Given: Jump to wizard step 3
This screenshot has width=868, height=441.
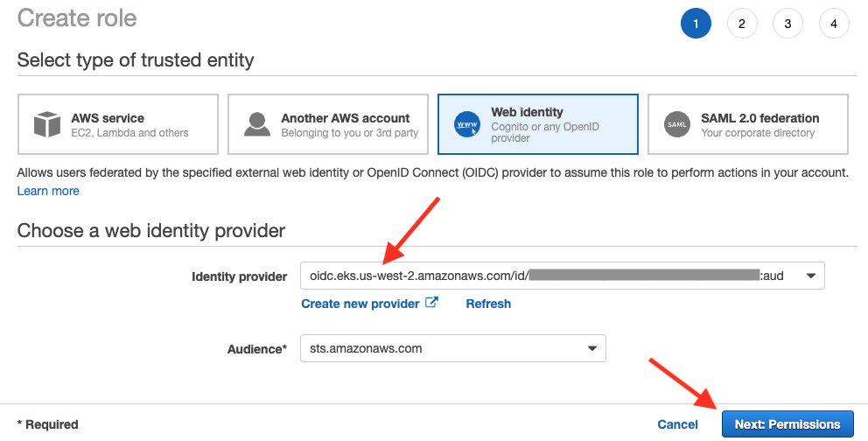Looking at the screenshot, I should coord(787,24).
